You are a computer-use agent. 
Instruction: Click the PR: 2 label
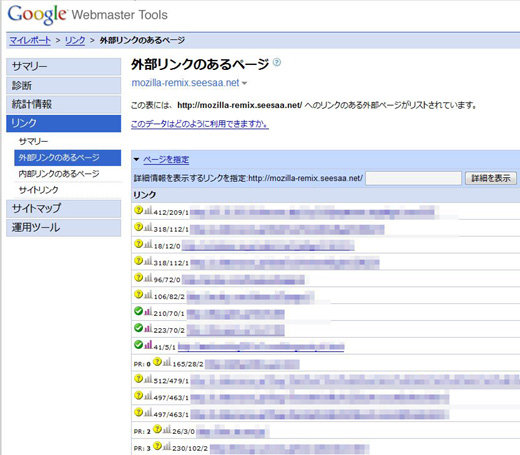click(x=142, y=432)
